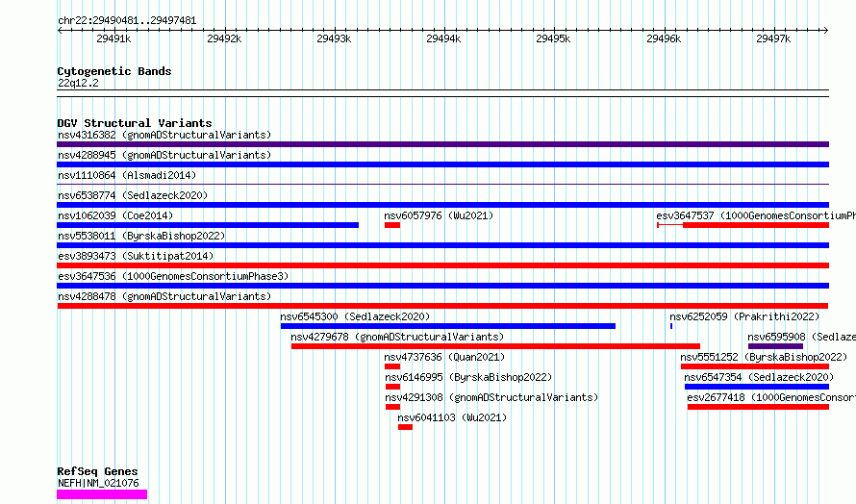
Task: Open variant esv3647537 1000GenomesConsortium label
Action: coord(756,215)
